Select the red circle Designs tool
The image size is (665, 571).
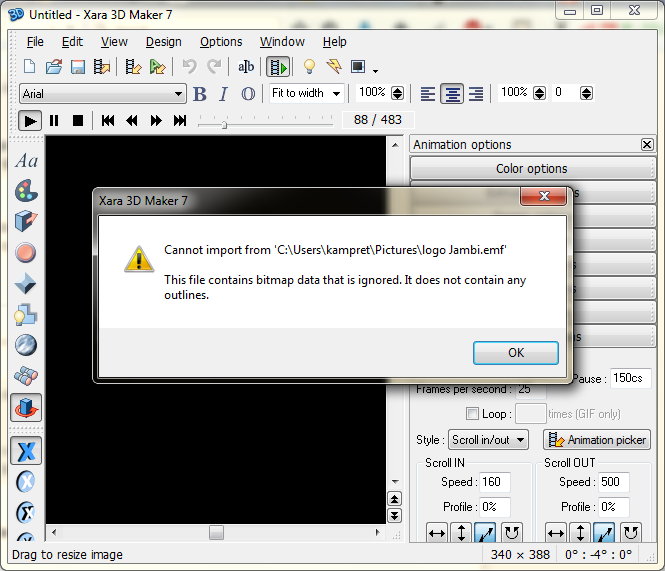tap(26, 252)
